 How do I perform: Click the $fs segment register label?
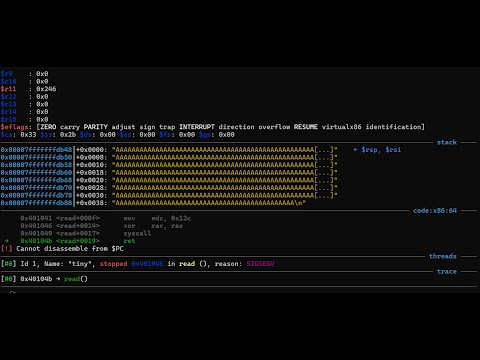tap(165, 135)
